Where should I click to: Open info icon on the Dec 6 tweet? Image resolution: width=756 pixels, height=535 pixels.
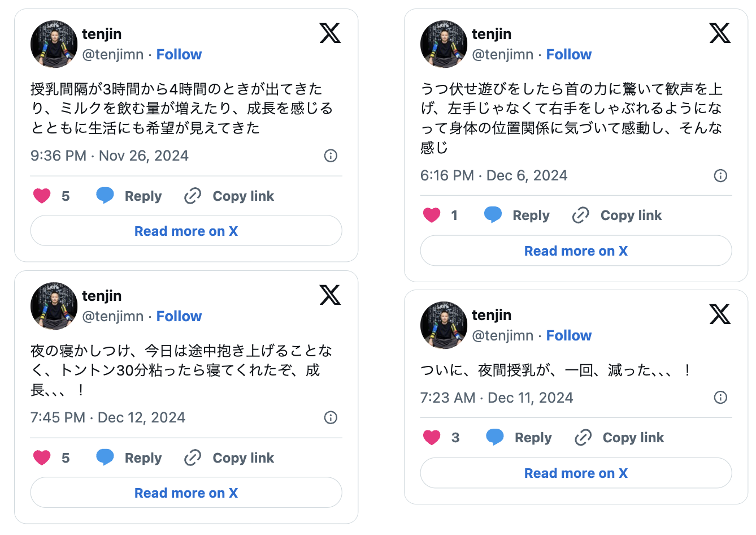(720, 175)
